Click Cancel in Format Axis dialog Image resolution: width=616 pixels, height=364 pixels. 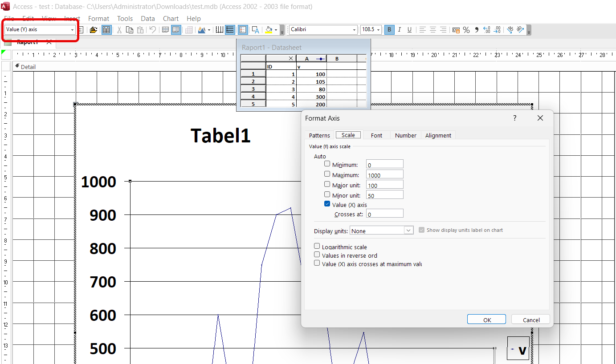531,320
